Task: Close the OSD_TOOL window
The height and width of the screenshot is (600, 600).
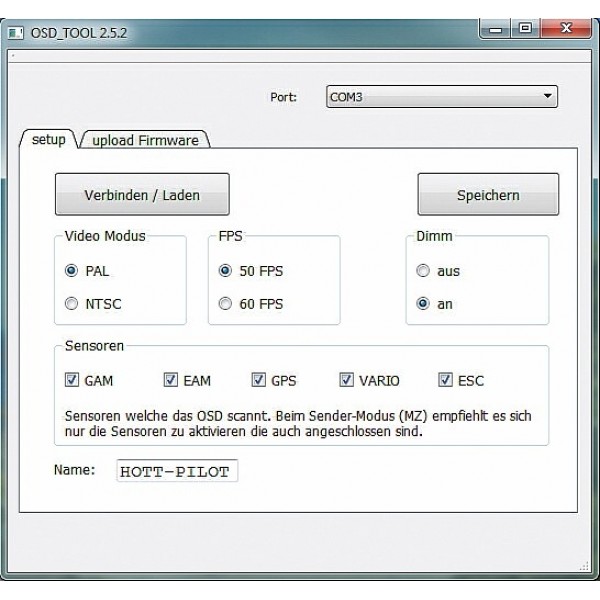Action: coord(566,29)
